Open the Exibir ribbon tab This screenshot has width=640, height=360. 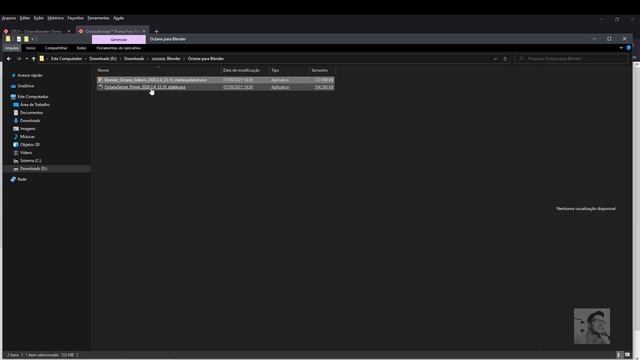pos(81,48)
